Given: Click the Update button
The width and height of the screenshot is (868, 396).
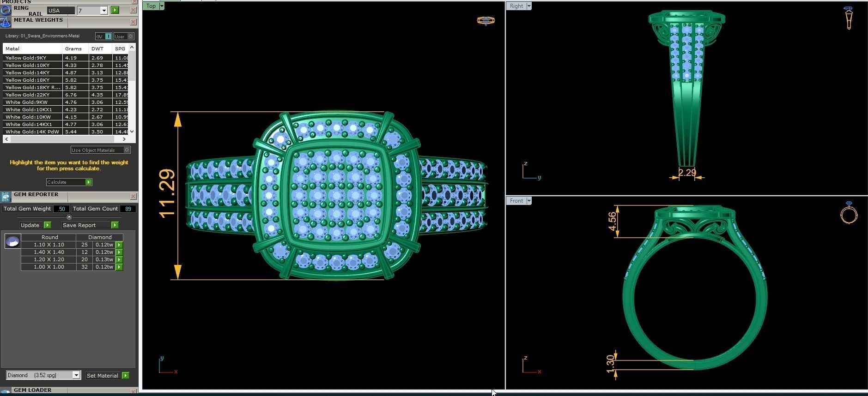Looking at the screenshot, I should (x=35, y=225).
